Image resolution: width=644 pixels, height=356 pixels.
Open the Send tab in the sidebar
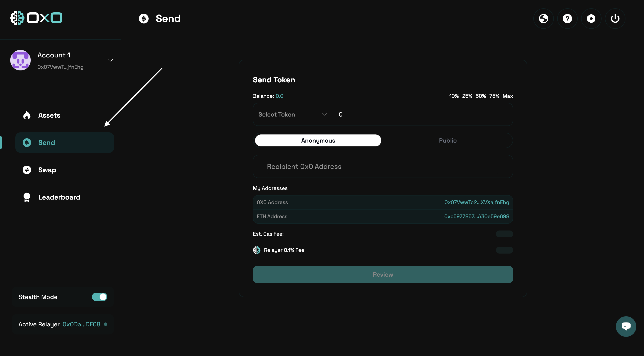click(x=46, y=142)
